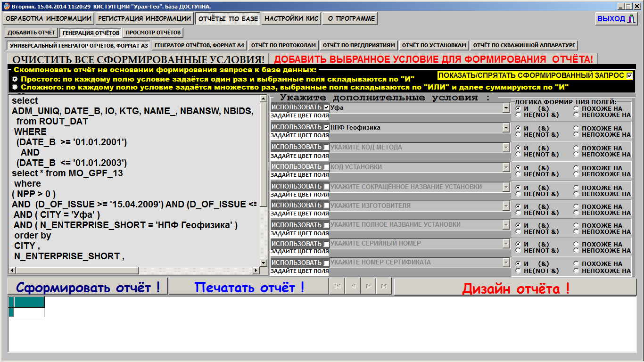Viewport: 644px width, 362px height.
Task: Switch to ПРОСМОТР ОТЧЁТОВ subtab
Action: coord(153,33)
